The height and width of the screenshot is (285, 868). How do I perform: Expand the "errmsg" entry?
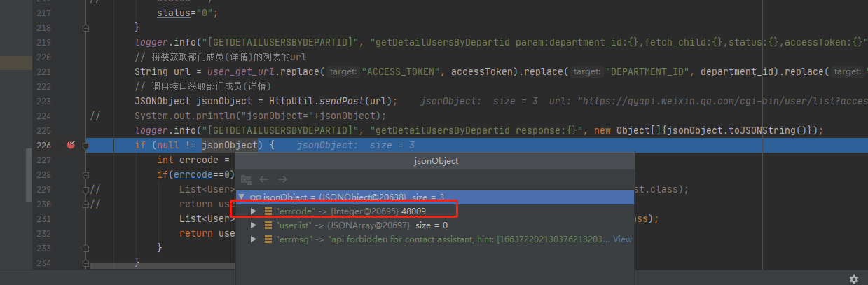coord(254,239)
